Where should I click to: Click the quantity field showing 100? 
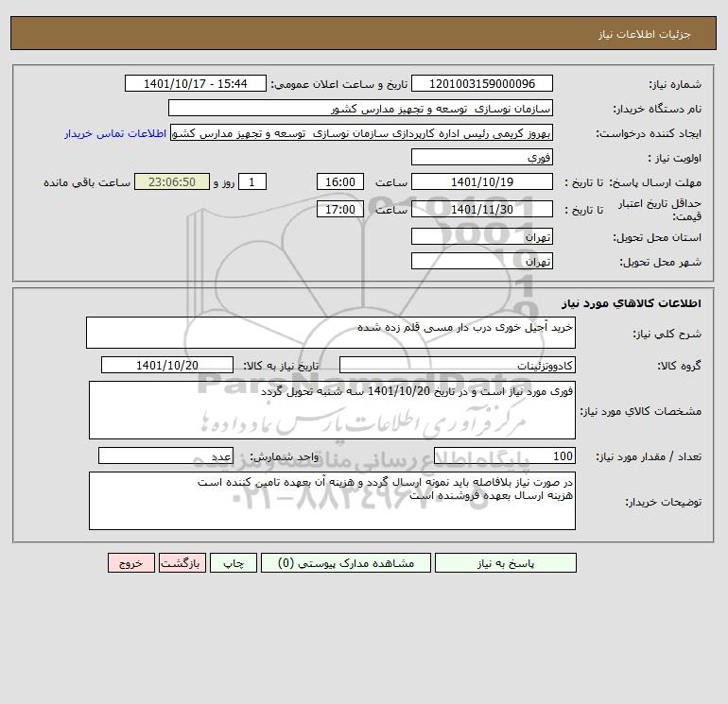point(505,456)
